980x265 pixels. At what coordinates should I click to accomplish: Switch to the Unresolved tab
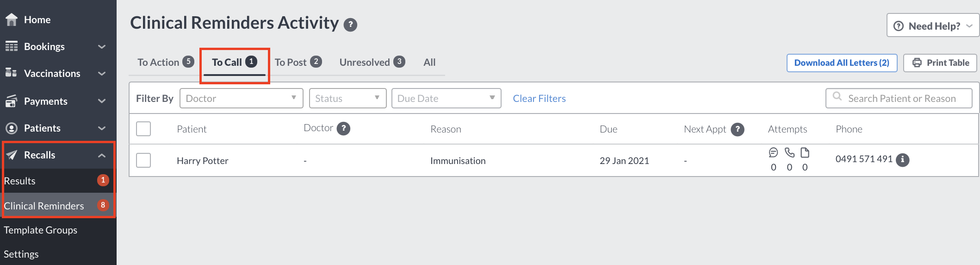click(x=372, y=62)
